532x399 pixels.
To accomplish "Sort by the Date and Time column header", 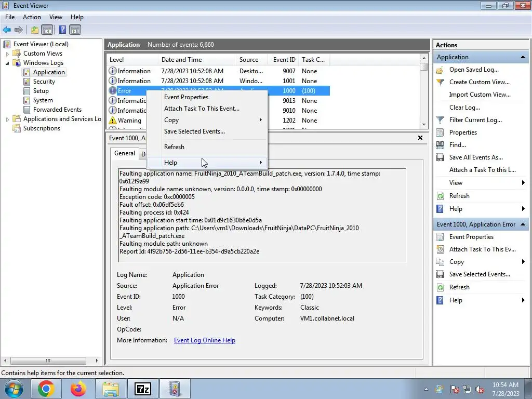I will [197, 60].
